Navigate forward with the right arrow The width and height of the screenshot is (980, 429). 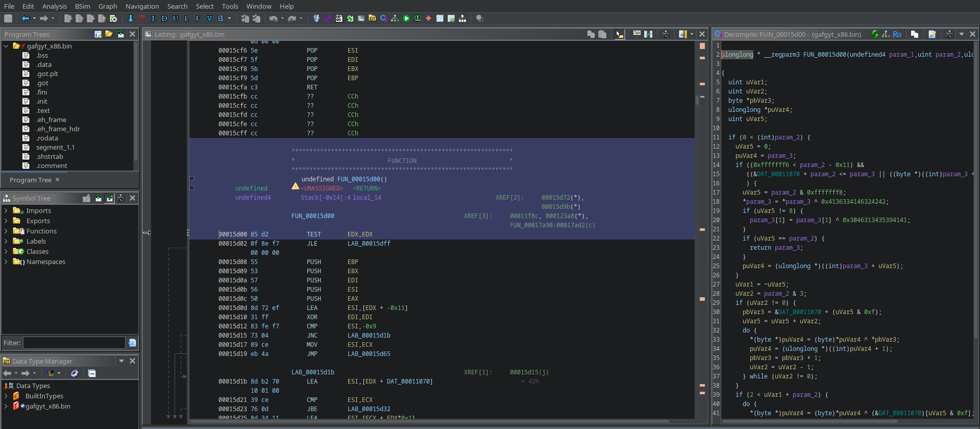[44, 18]
